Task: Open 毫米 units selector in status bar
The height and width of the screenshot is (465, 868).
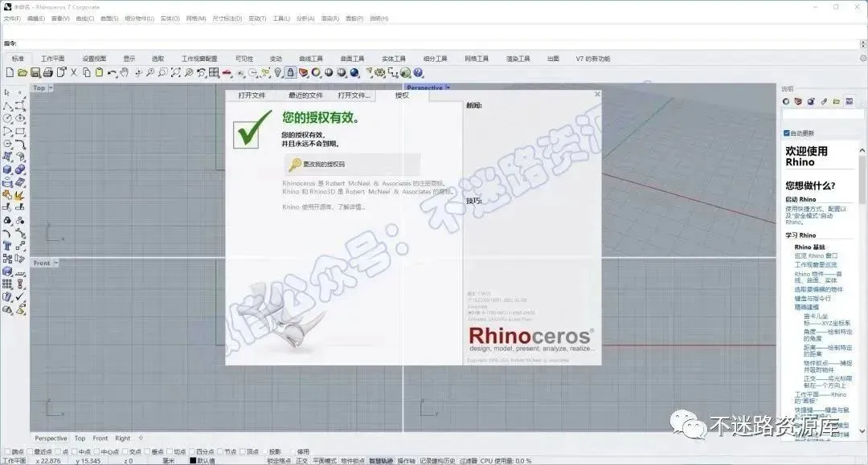Action: (x=168, y=460)
